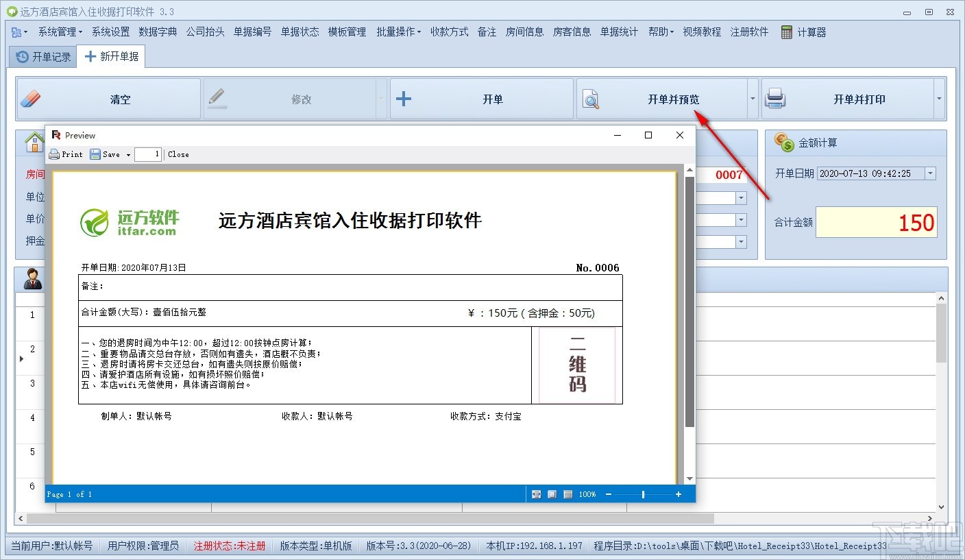Click the 开单 button
This screenshot has width=965, height=560.
(x=482, y=99)
